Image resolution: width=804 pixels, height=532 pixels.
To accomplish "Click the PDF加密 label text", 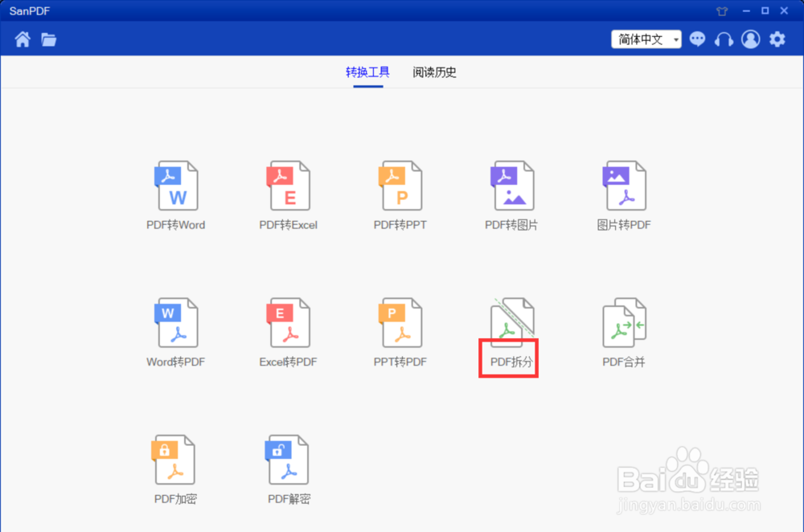I will coord(175,499).
